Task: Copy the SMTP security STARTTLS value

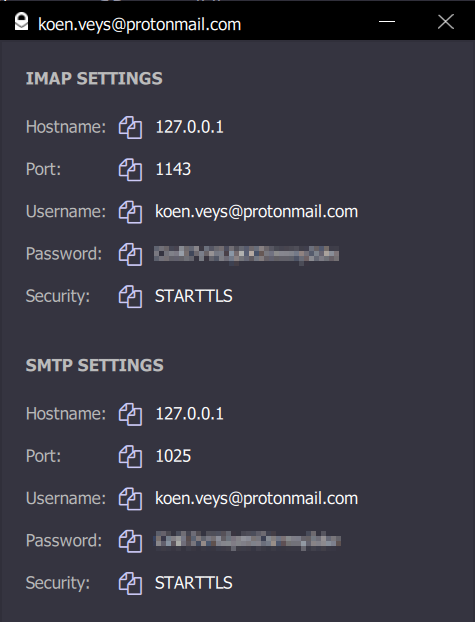Action: [130, 583]
